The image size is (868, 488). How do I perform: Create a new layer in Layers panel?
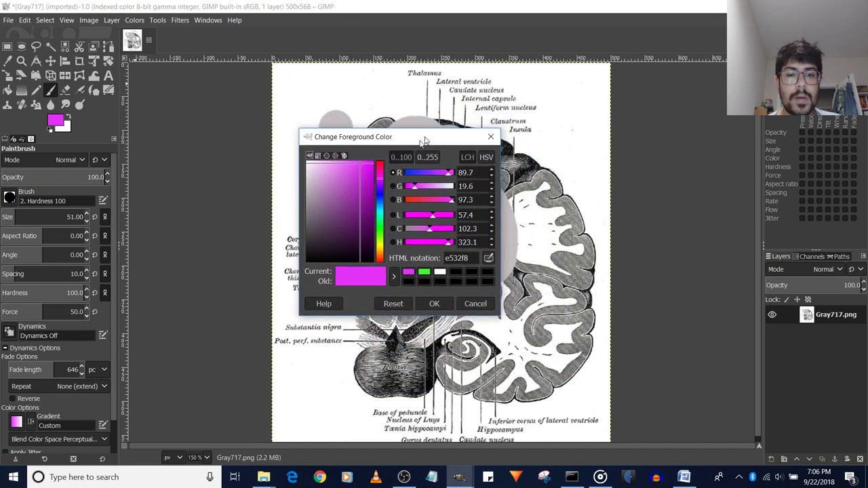tap(771, 459)
